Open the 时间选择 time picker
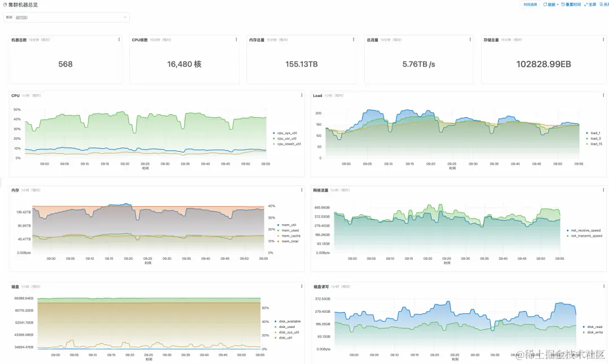 click(x=530, y=5)
